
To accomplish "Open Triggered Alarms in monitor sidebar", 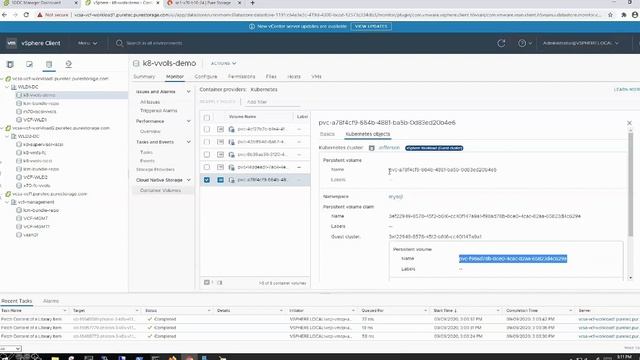I will 158,111.
